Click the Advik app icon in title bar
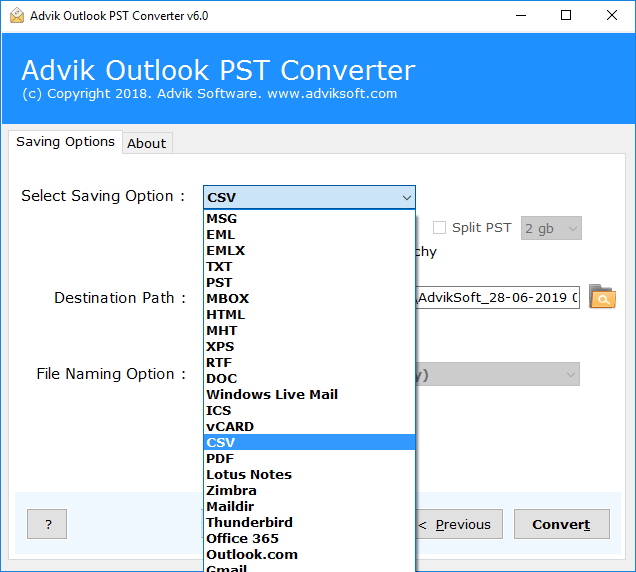 point(13,15)
